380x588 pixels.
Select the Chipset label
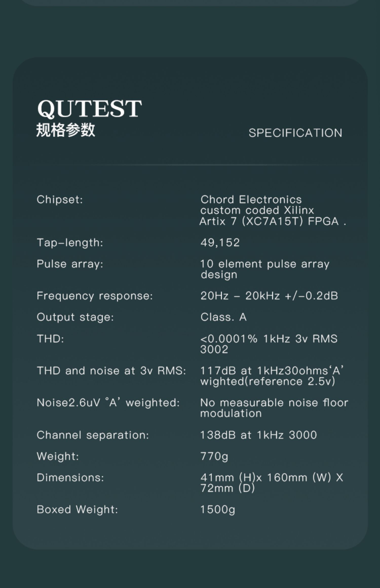point(60,200)
